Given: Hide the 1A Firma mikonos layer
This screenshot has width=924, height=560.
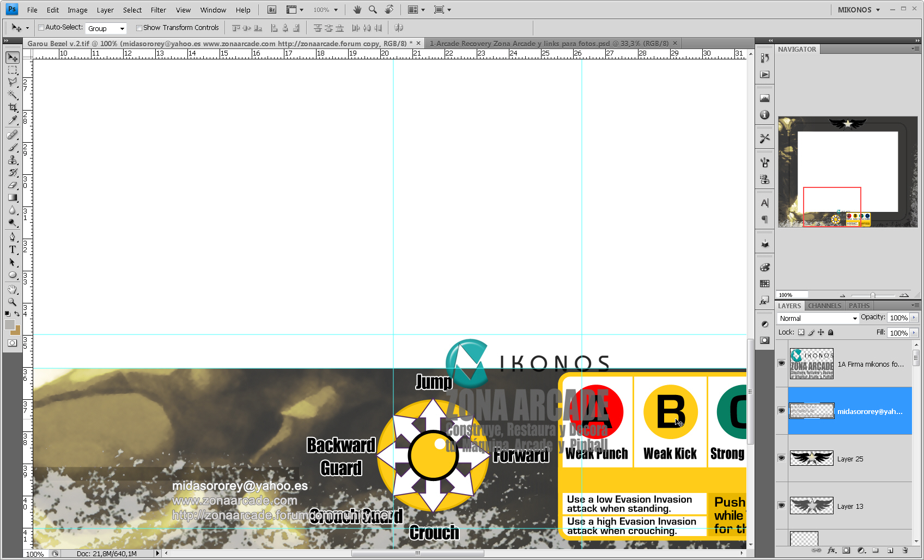Looking at the screenshot, I should 781,363.
